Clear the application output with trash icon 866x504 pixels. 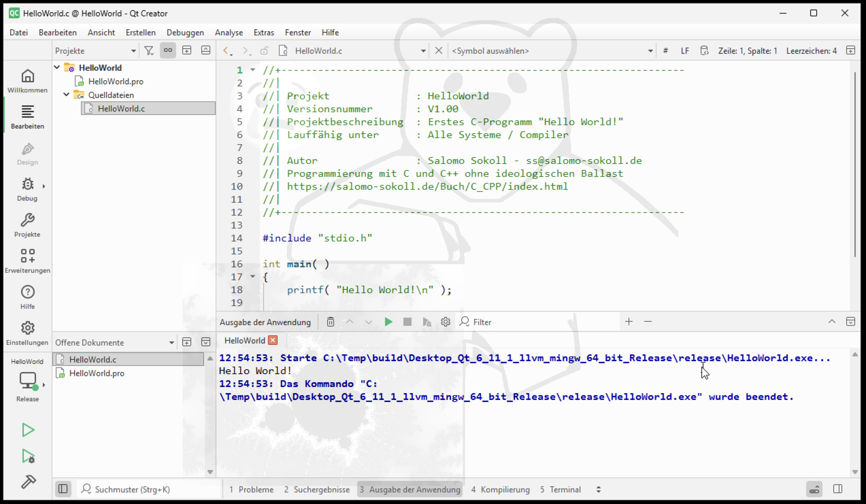[x=331, y=322]
